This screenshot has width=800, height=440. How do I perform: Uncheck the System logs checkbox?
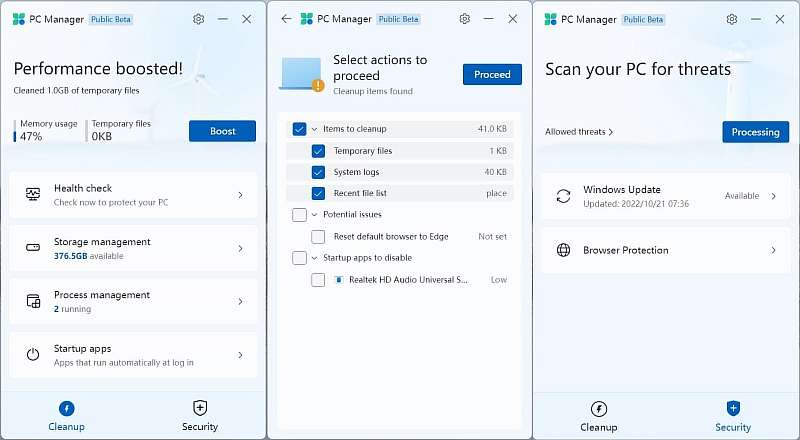(x=318, y=172)
